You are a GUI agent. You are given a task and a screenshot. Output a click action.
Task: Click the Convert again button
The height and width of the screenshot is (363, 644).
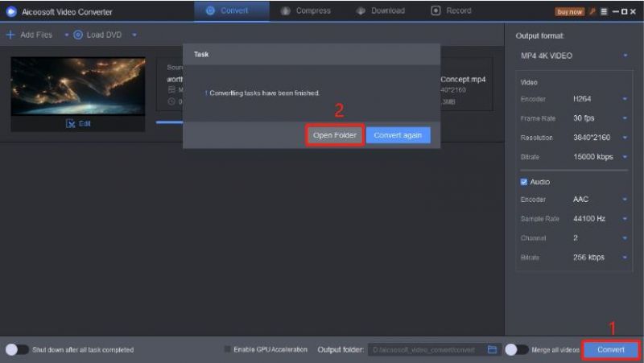[x=398, y=135]
